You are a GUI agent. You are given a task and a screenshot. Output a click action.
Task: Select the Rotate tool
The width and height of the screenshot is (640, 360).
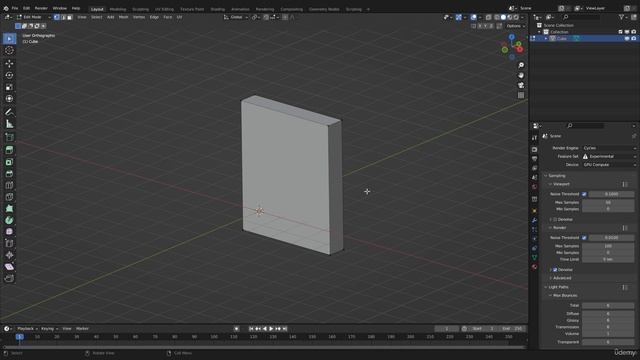click(9, 75)
